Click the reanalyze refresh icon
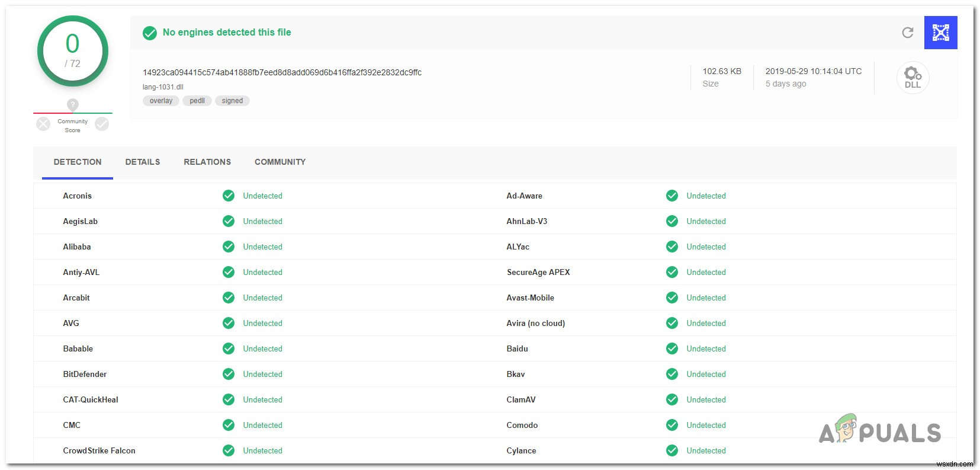Viewport: 980px width, 470px height. coord(907,33)
